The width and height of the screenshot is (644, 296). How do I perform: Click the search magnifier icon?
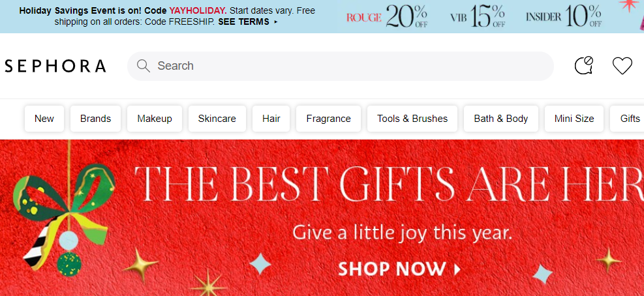(143, 66)
